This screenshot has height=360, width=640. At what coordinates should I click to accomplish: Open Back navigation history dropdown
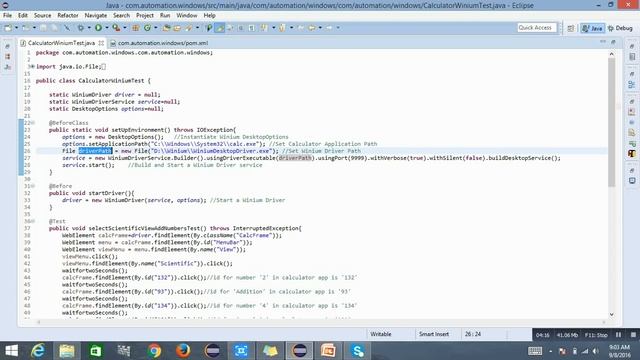(320, 28)
